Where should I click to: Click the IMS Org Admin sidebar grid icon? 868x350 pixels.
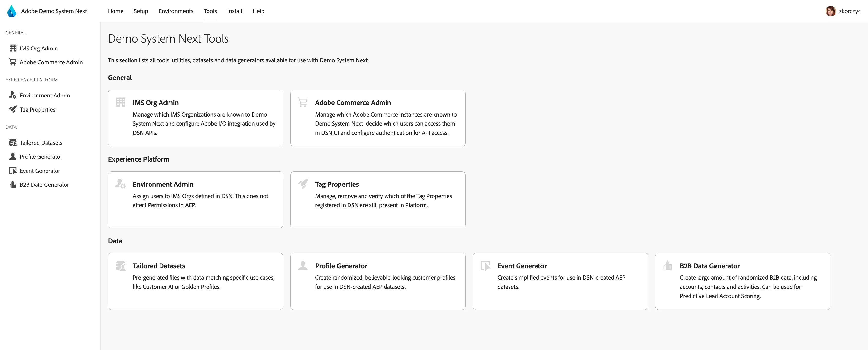13,48
